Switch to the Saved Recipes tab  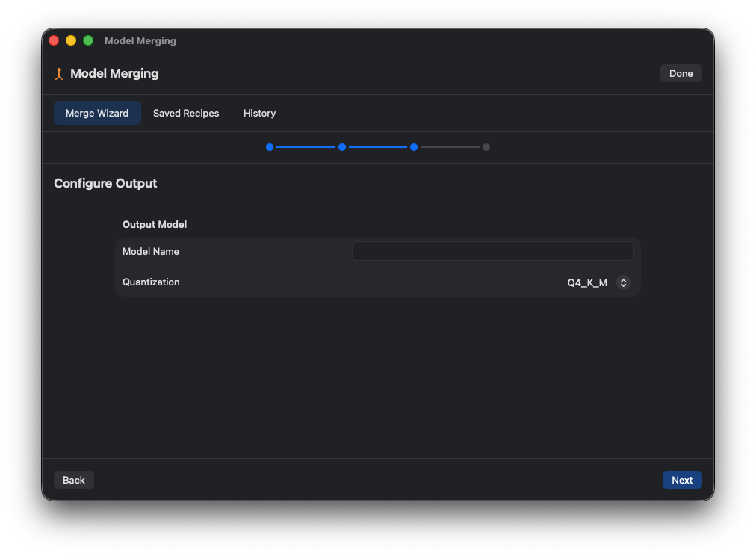coord(185,113)
